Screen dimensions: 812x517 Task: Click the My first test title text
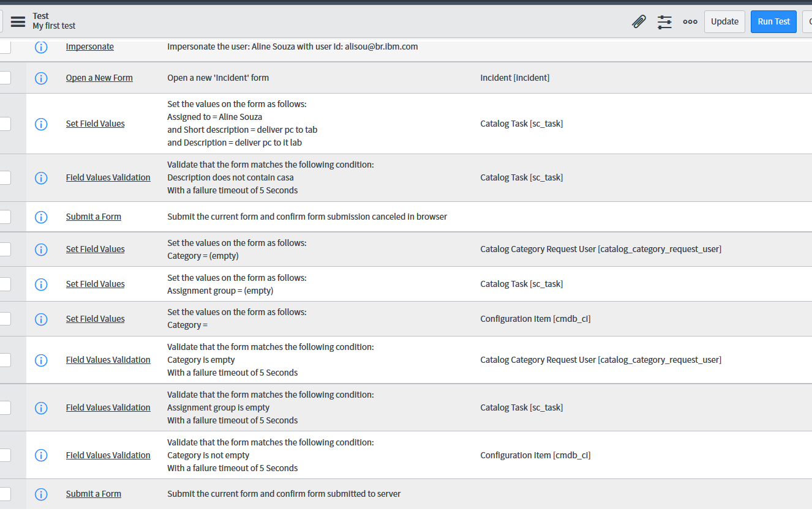click(x=54, y=26)
